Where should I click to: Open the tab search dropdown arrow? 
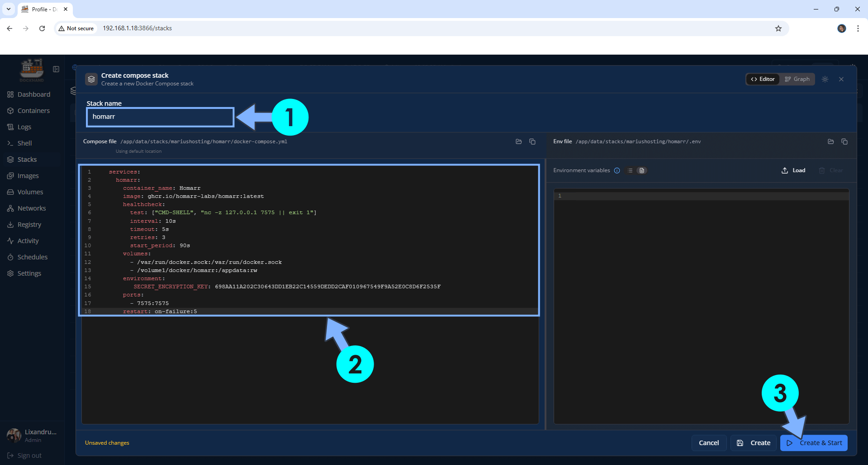coord(9,9)
